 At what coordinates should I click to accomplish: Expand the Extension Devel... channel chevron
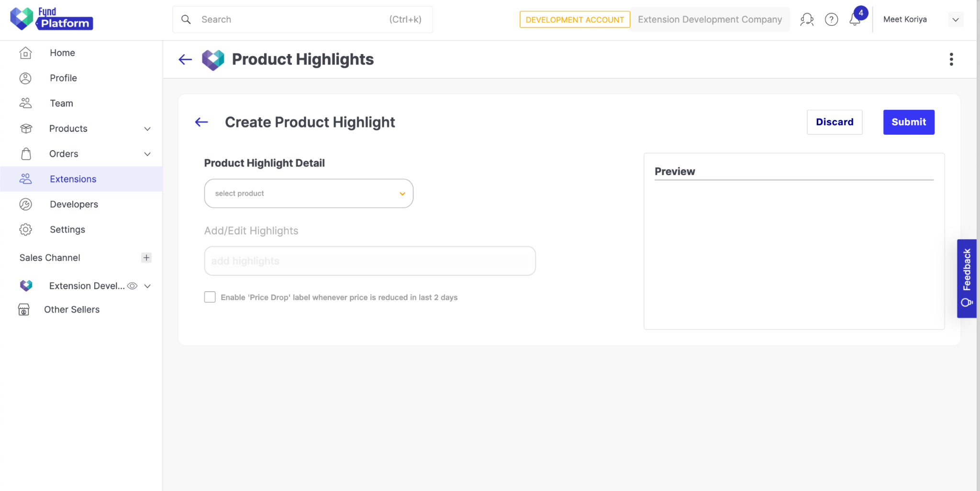click(x=147, y=286)
